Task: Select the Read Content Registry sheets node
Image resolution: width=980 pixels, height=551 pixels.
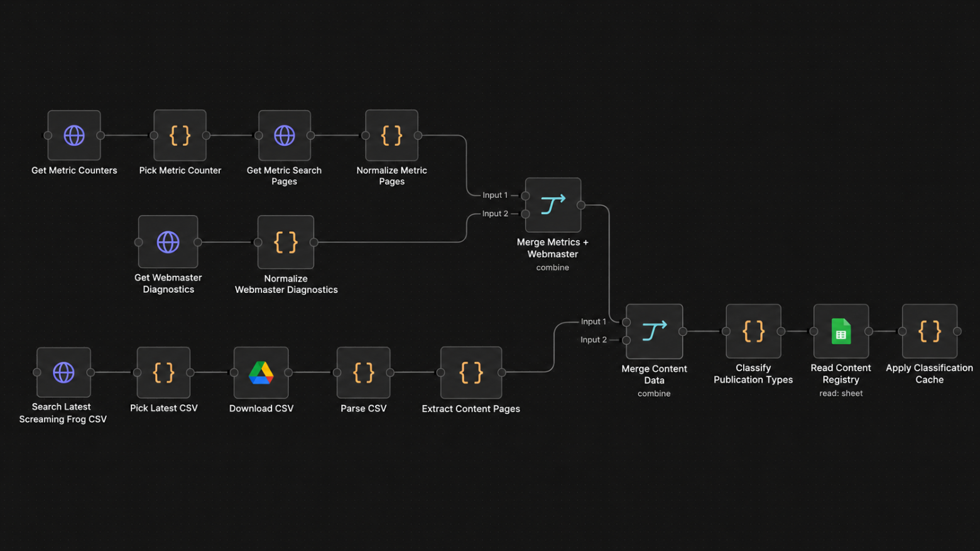Action: (x=841, y=331)
